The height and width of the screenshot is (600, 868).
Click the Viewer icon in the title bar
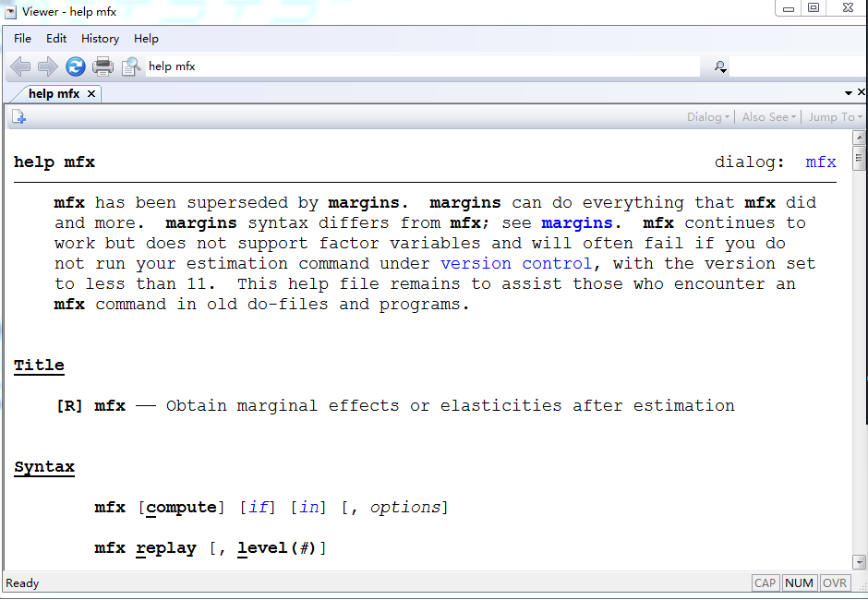tap(10, 12)
